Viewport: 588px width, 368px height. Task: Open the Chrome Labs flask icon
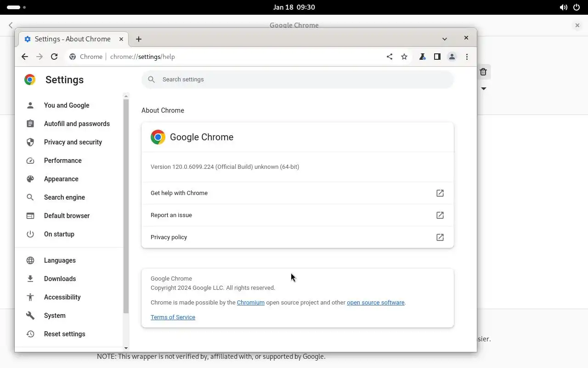point(422,57)
